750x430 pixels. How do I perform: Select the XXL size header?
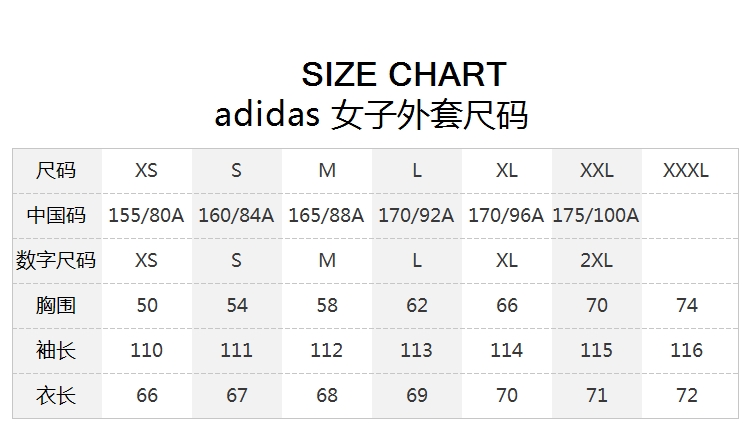tap(596, 170)
